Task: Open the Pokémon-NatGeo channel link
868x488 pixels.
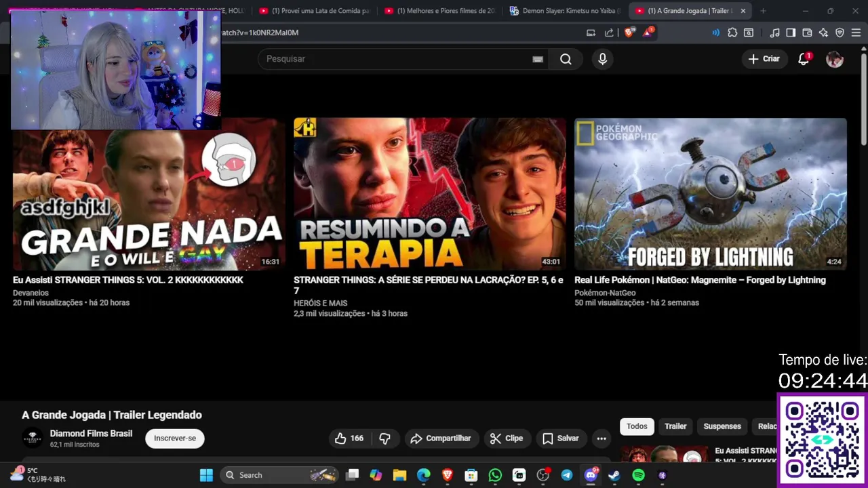Action: 605,293
